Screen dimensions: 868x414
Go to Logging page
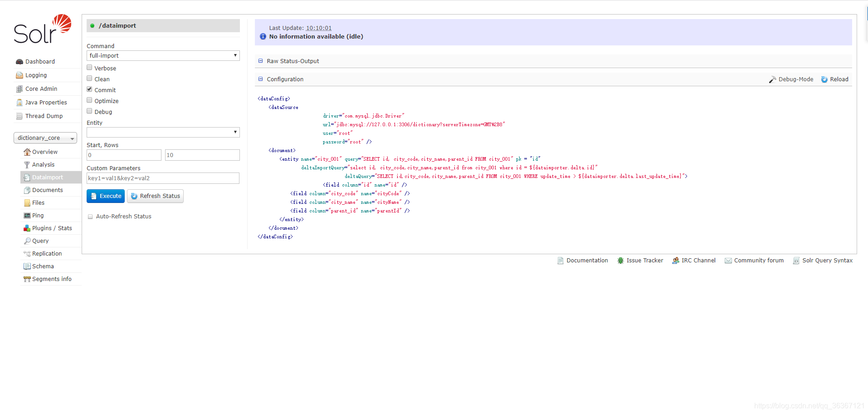(x=36, y=75)
